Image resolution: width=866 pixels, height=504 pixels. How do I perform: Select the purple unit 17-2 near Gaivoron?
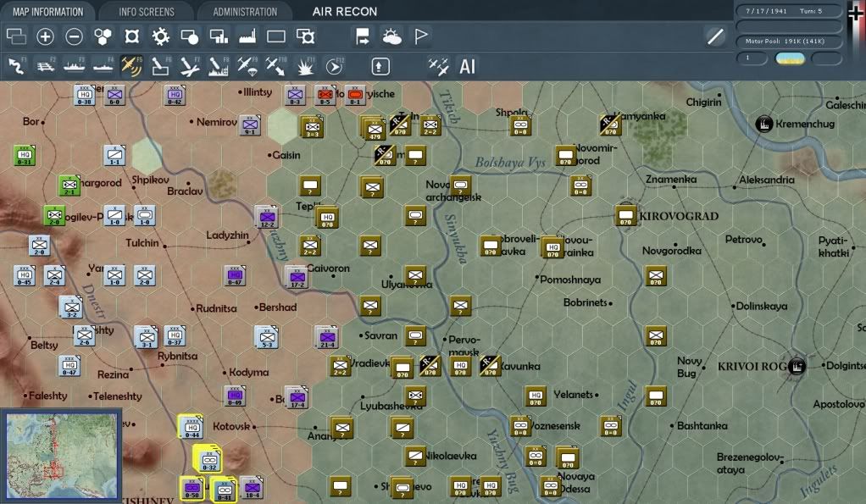(x=297, y=277)
